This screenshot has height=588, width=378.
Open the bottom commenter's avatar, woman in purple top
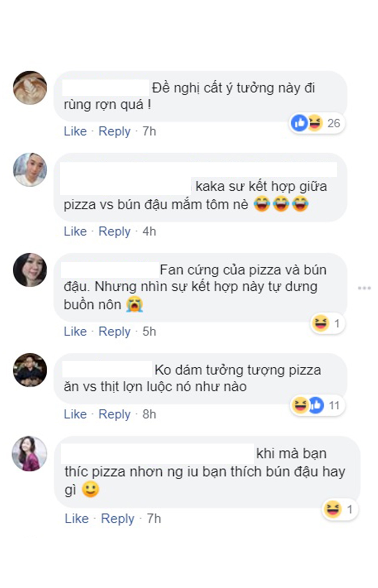coord(29,454)
